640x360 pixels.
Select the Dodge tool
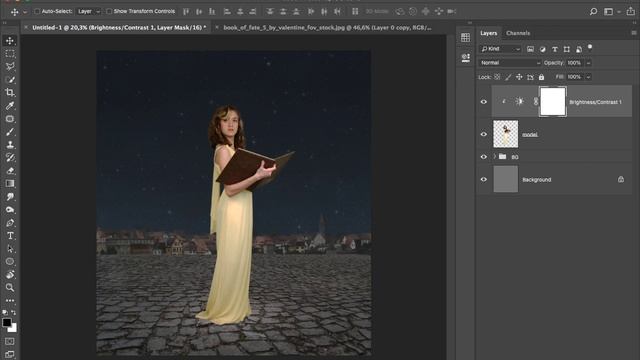pos(10,210)
